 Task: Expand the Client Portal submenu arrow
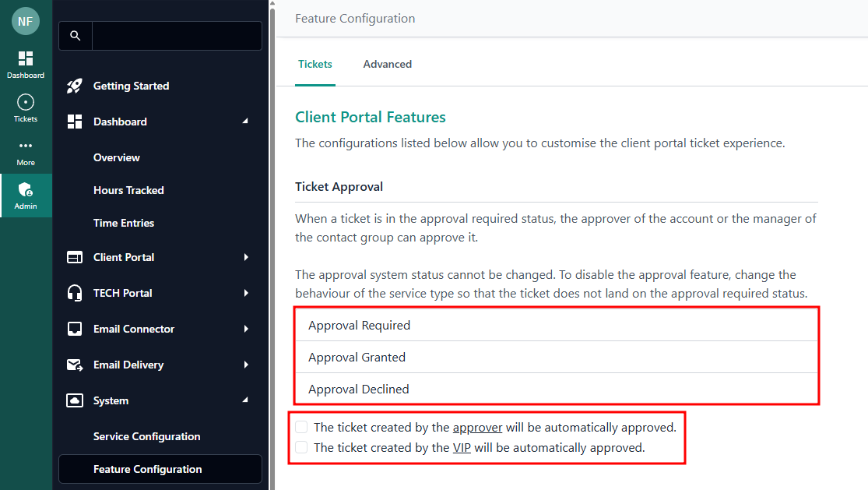(x=246, y=257)
